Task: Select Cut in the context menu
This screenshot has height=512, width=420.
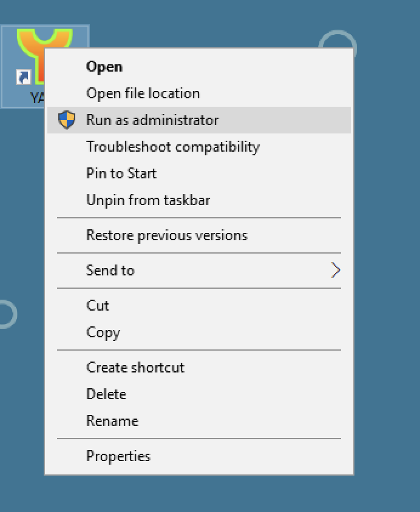Action: click(x=98, y=306)
